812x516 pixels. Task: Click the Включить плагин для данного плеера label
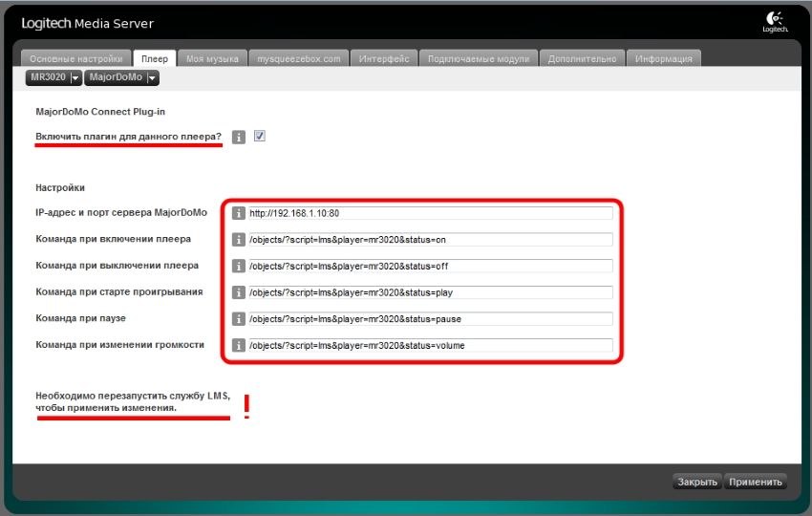click(x=128, y=137)
